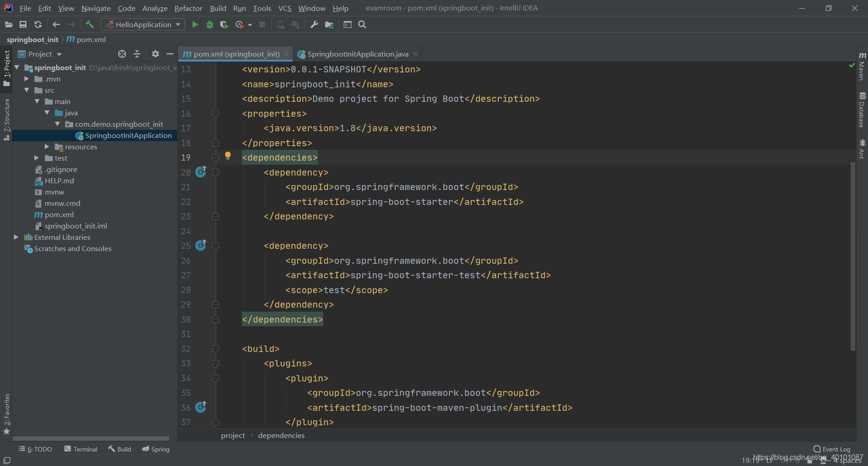This screenshot has height=466, width=868.
Task: Open TODO tool window
Action: click(x=35, y=449)
